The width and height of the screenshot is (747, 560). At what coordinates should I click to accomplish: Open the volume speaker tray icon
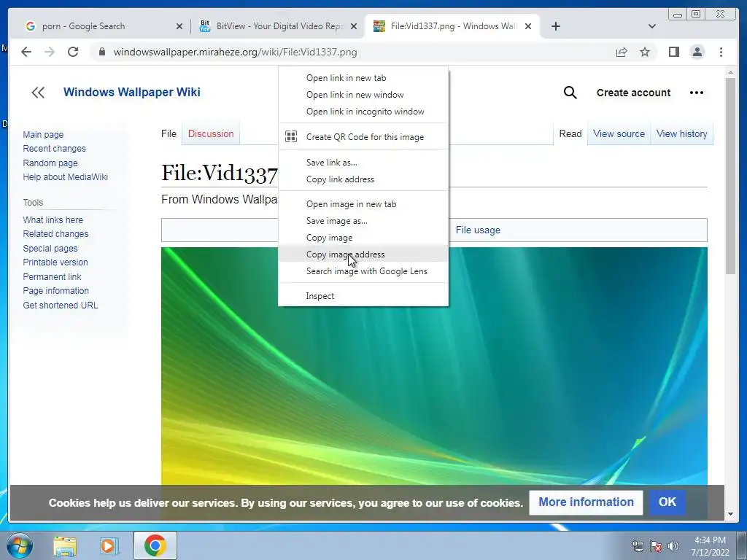click(673, 546)
